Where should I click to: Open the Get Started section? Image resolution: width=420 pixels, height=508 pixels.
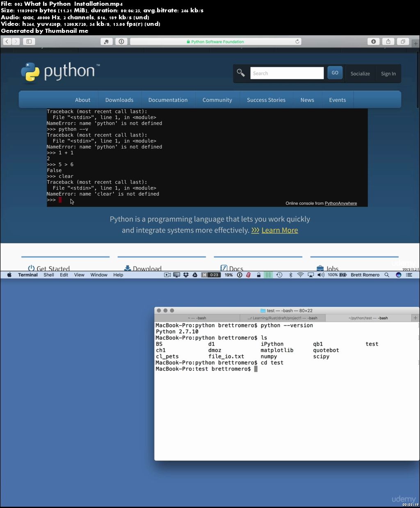coord(49,269)
